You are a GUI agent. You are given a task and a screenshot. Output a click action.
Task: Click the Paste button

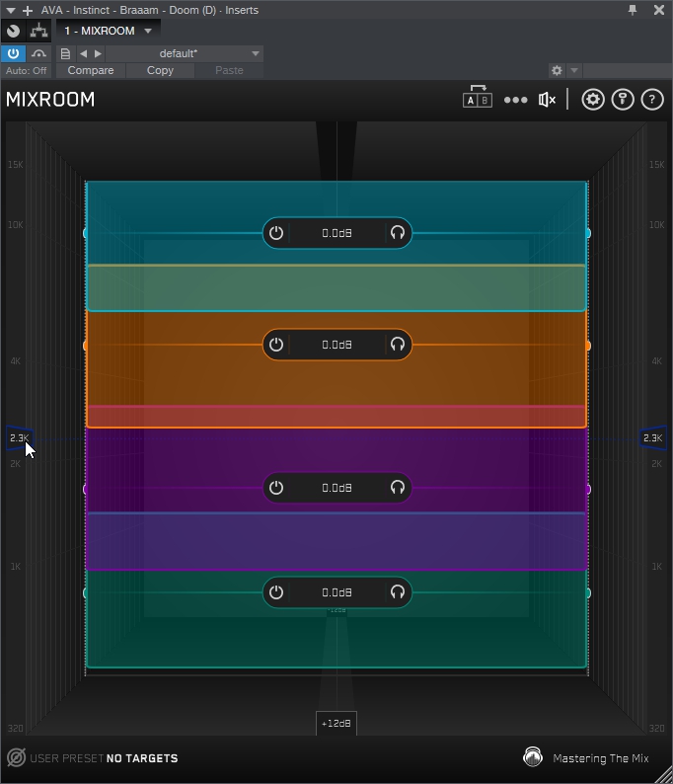point(229,70)
